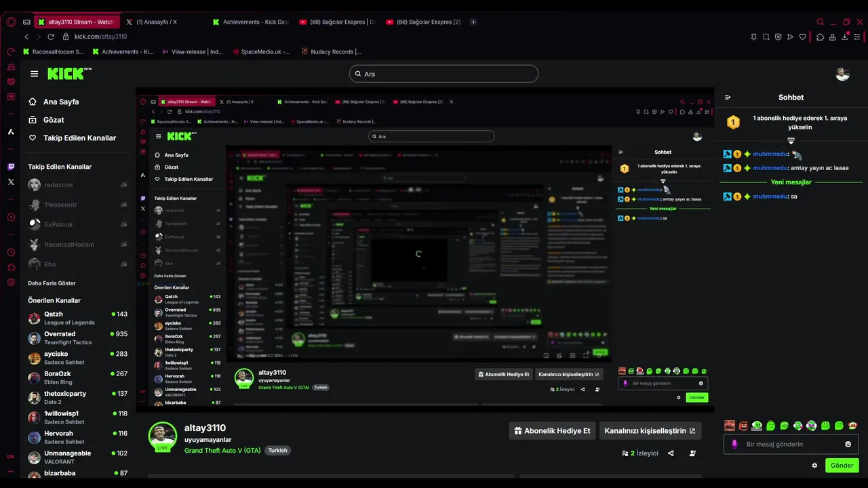The height and width of the screenshot is (488, 868).
Task: Open a new browser tab
Action: 473,22
